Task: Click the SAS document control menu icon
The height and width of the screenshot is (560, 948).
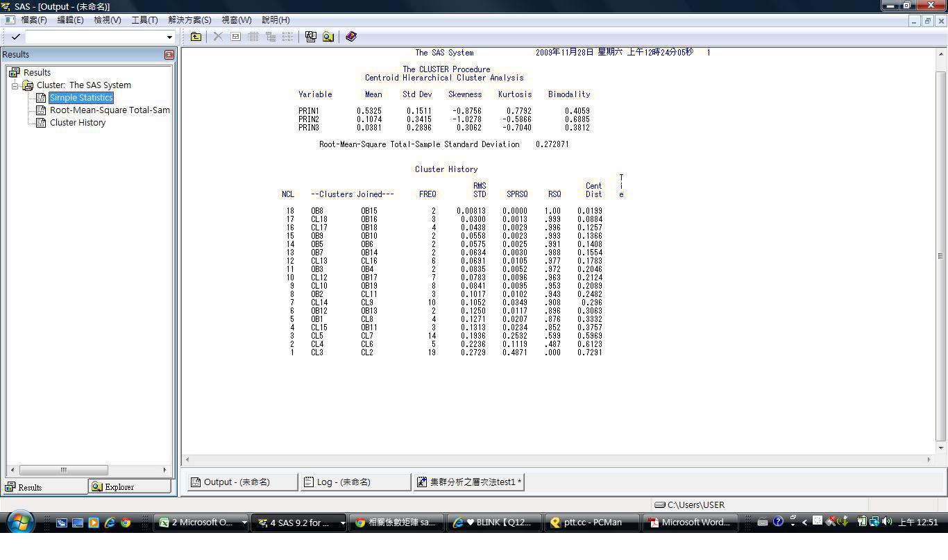Action: tap(10, 20)
